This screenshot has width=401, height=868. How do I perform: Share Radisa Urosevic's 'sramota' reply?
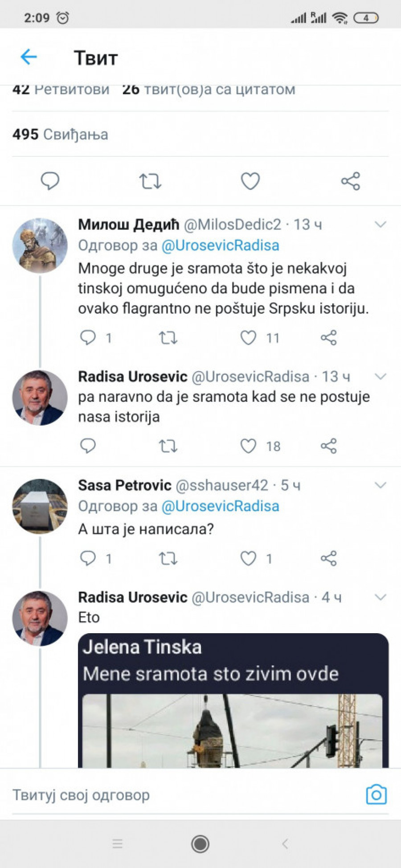(328, 446)
